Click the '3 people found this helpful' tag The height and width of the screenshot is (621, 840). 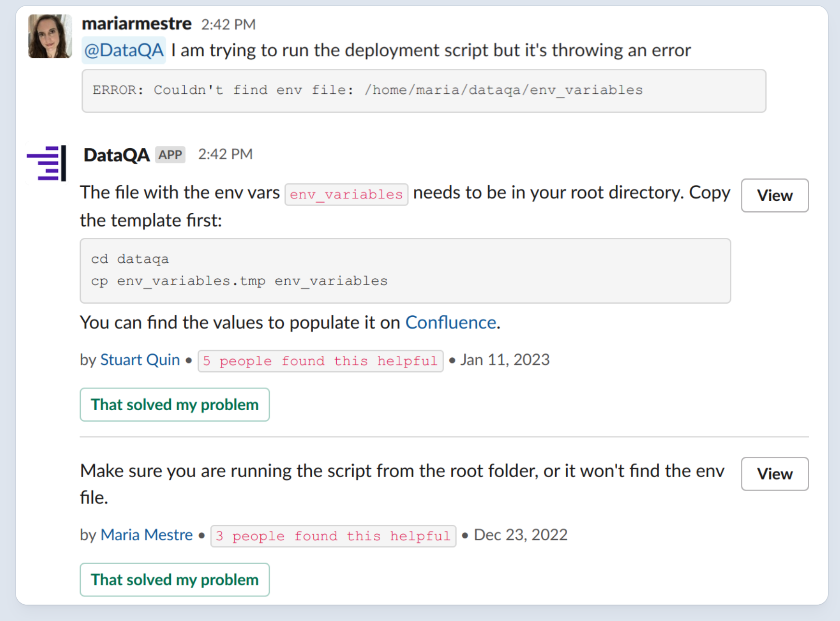[333, 536]
